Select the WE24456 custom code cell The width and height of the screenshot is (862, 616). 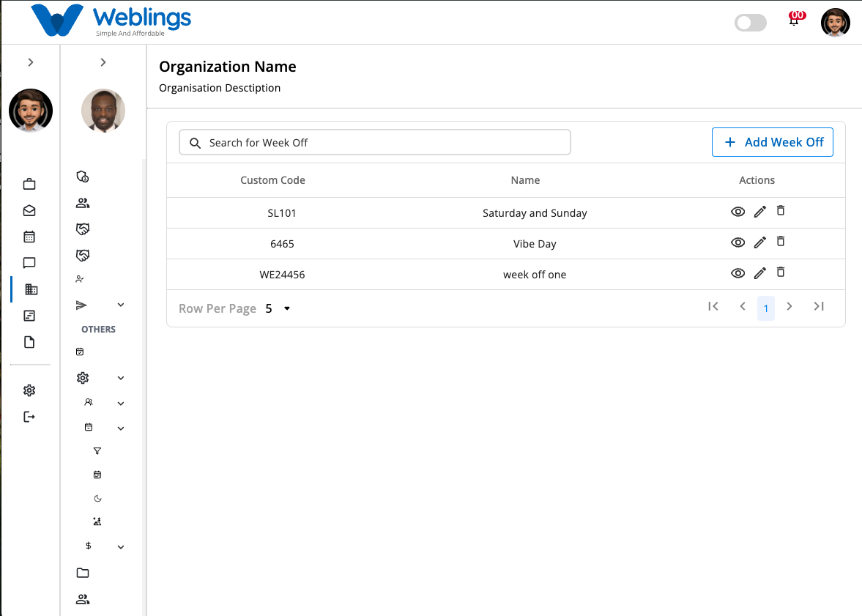point(282,275)
